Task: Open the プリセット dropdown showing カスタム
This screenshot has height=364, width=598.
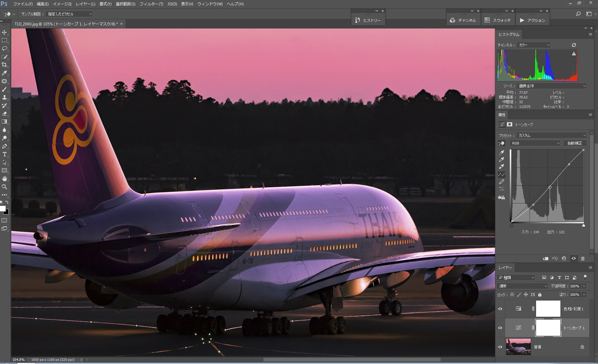Action: click(x=551, y=135)
